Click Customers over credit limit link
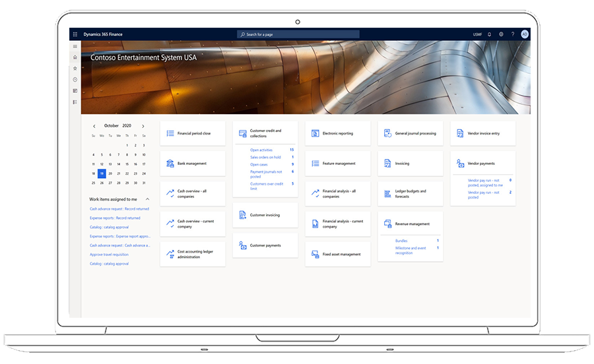 click(x=267, y=186)
